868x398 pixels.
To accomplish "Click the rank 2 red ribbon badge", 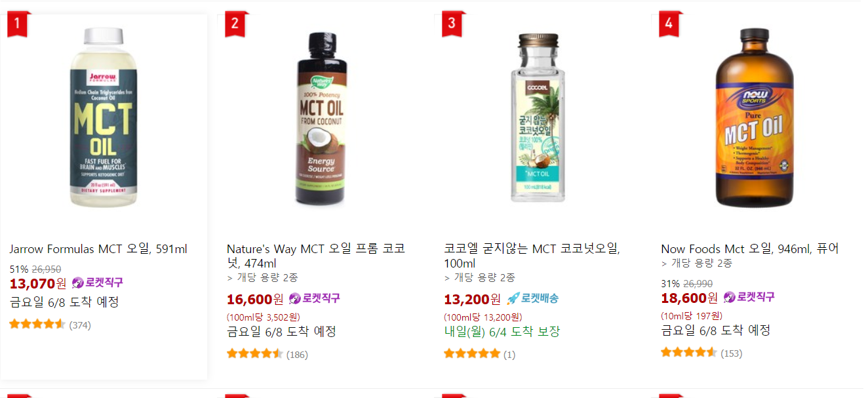I will (235, 25).
